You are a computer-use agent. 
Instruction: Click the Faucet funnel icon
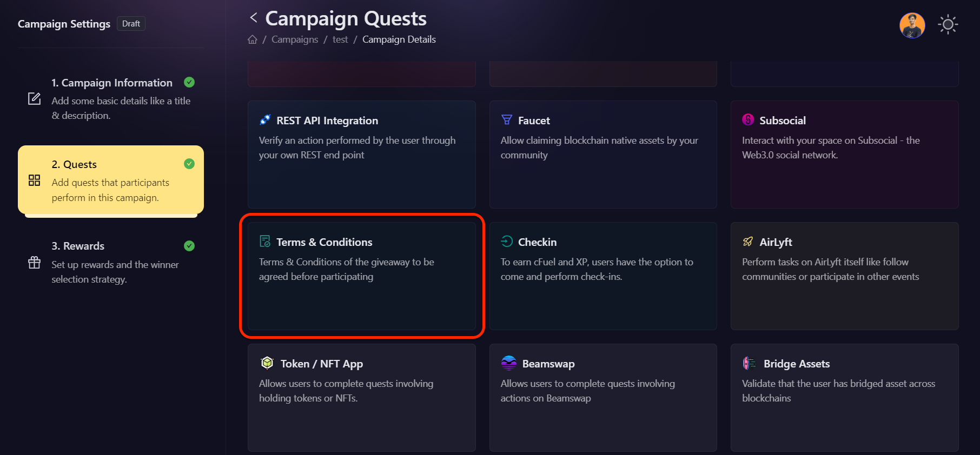coord(507,120)
